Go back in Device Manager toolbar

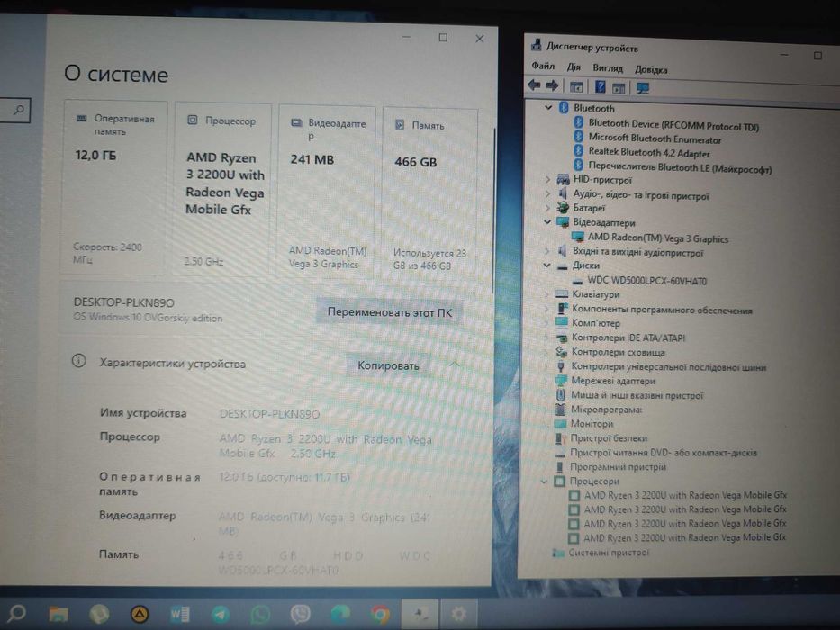[x=534, y=85]
